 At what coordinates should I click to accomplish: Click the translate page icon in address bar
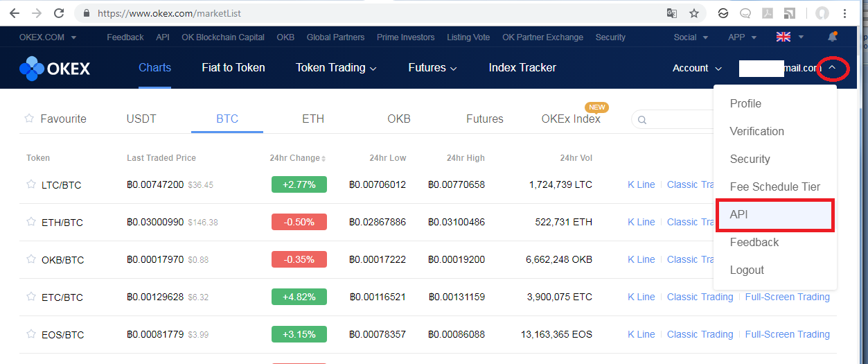[671, 13]
